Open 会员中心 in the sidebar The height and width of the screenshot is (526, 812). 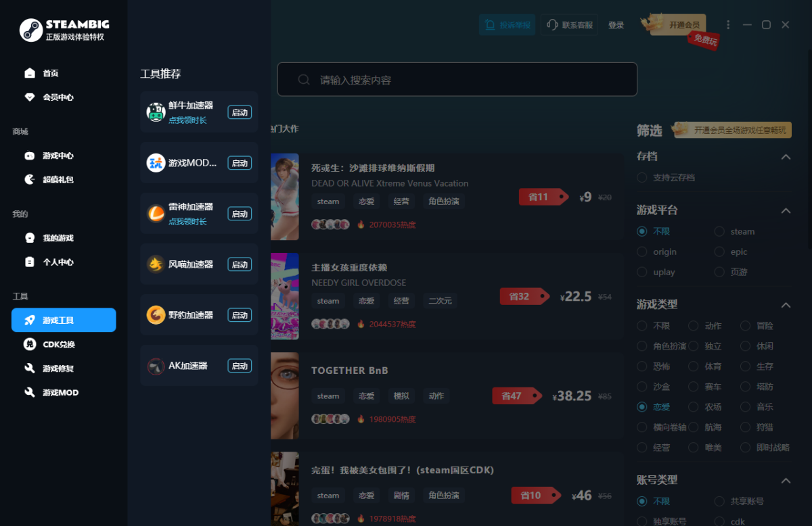(x=58, y=97)
